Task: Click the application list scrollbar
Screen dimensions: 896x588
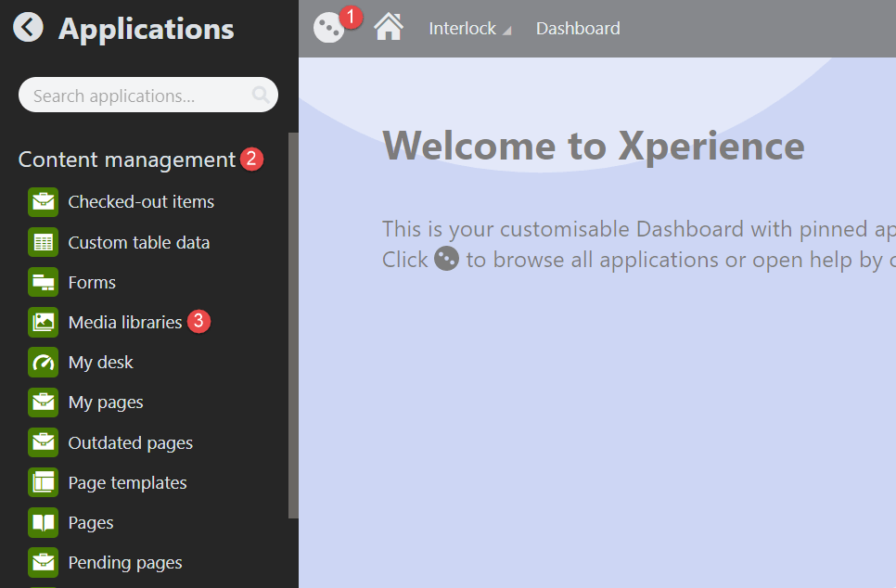Action: pos(293,326)
